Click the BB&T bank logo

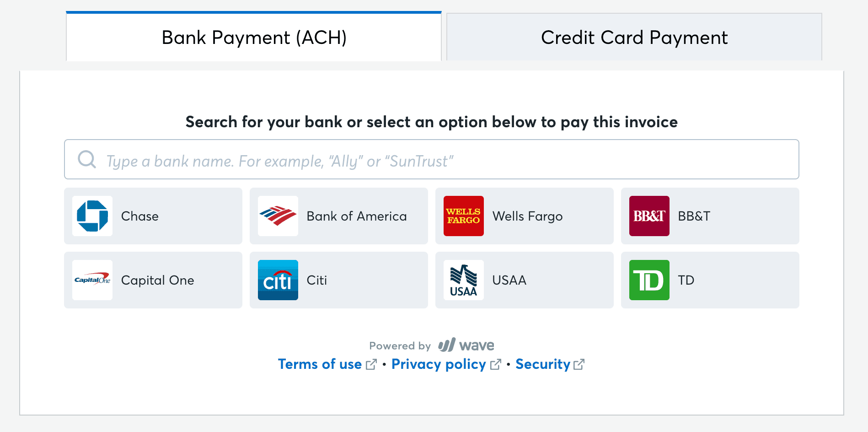[x=649, y=216]
